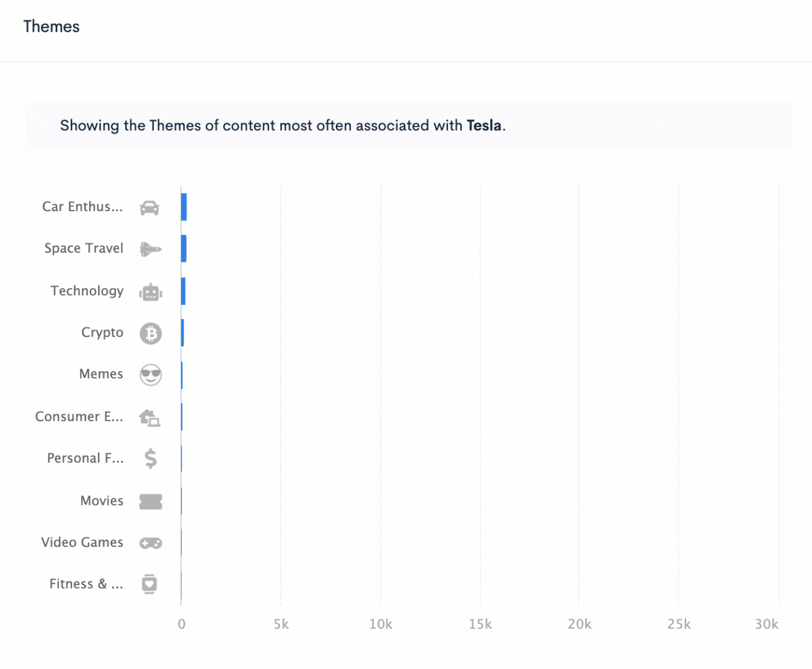Click the heart watch icon for Fitness
Viewport: 812px width, 669px height.
(x=149, y=584)
